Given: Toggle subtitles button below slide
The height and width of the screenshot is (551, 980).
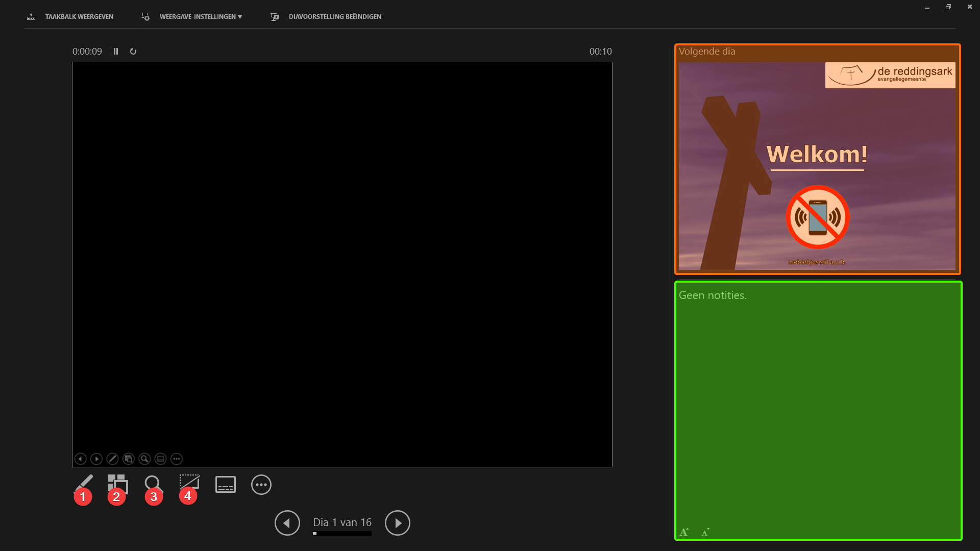Looking at the screenshot, I should [x=226, y=485].
